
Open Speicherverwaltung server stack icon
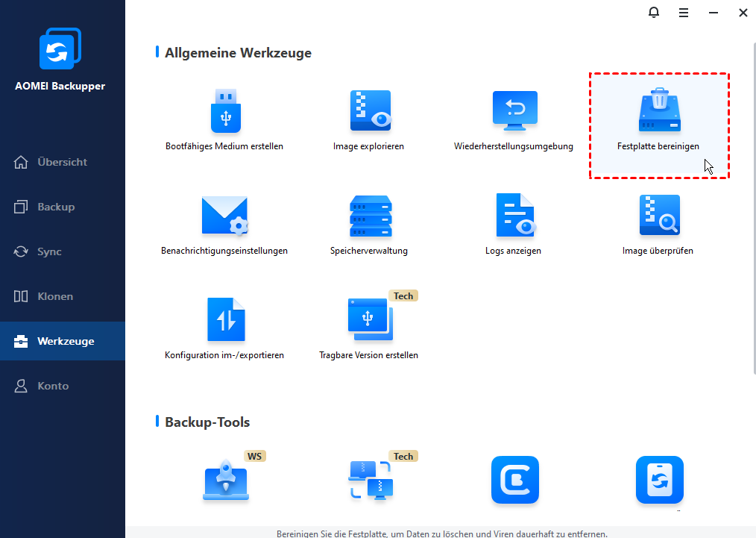(x=371, y=216)
